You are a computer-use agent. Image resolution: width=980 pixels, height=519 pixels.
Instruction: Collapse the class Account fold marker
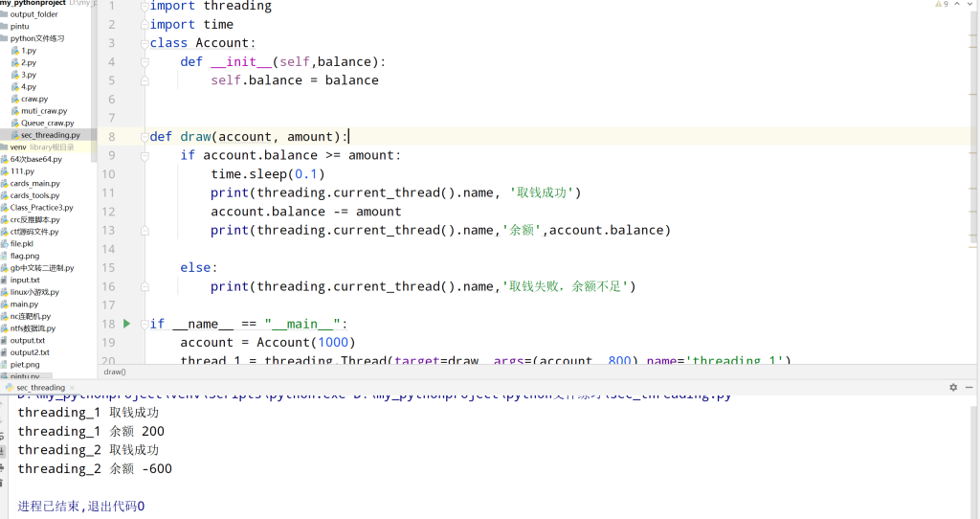tap(145, 43)
